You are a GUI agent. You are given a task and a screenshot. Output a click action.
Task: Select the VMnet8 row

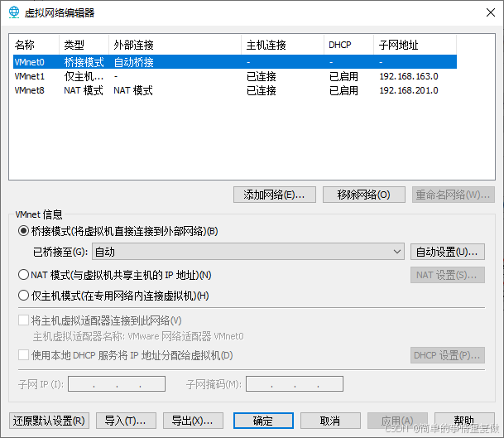[235, 90]
